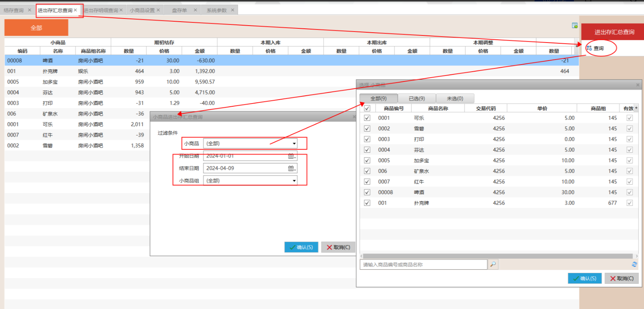The height and width of the screenshot is (309, 644).
Task: Switch to the 未选(0) tab
Action: point(455,98)
